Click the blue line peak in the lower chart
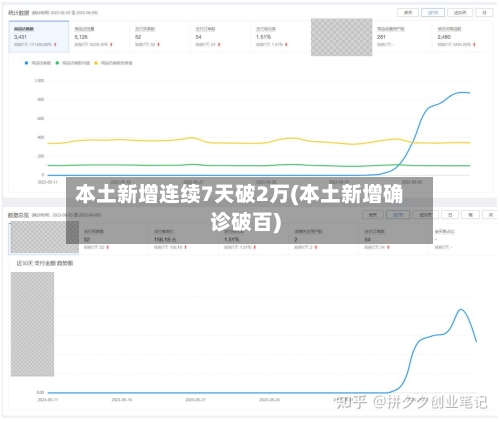Image resolution: width=500 pixels, height=422 pixels. [x=461, y=310]
